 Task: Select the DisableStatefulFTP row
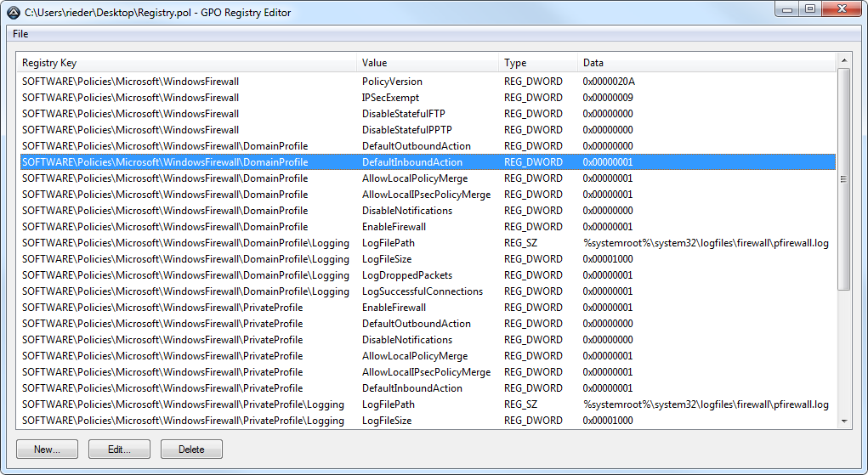click(426, 114)
